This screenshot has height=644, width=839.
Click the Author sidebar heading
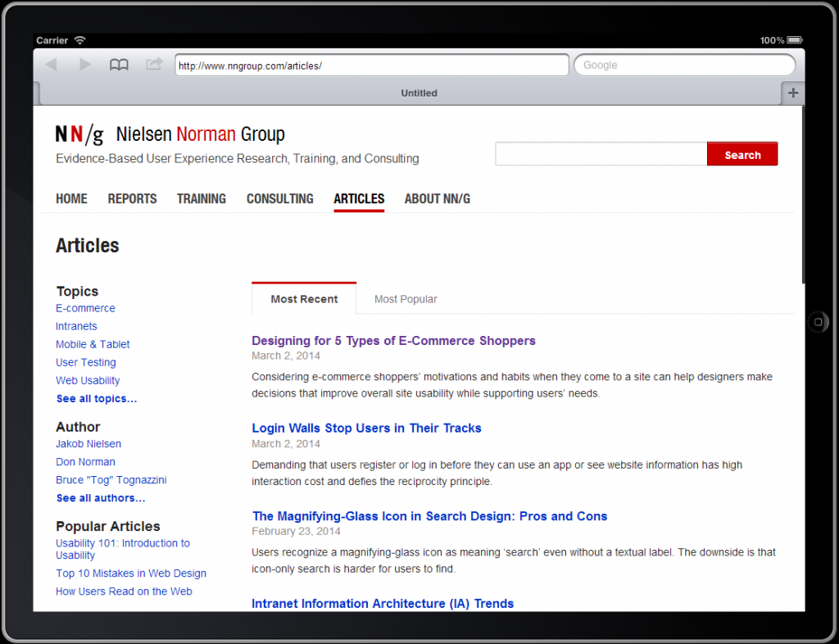(x=78, y=427)
